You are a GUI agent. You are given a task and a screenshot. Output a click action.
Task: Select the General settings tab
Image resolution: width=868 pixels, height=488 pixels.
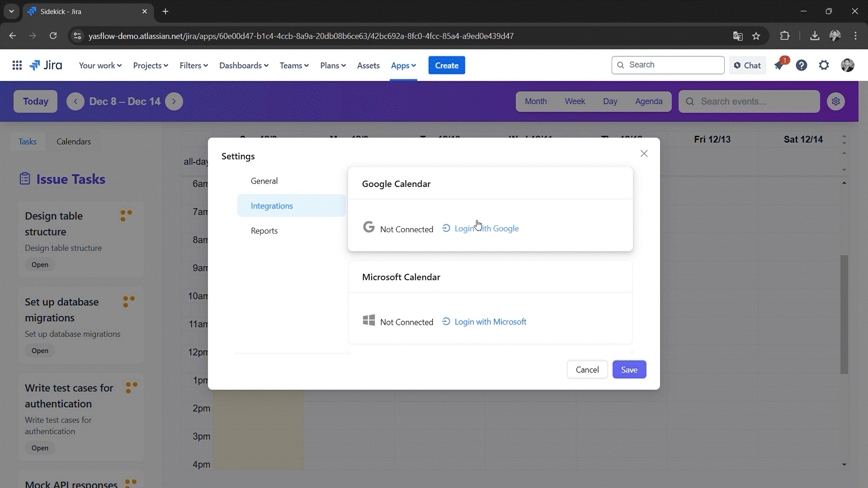pyautogui.click(x=264, y=181)
